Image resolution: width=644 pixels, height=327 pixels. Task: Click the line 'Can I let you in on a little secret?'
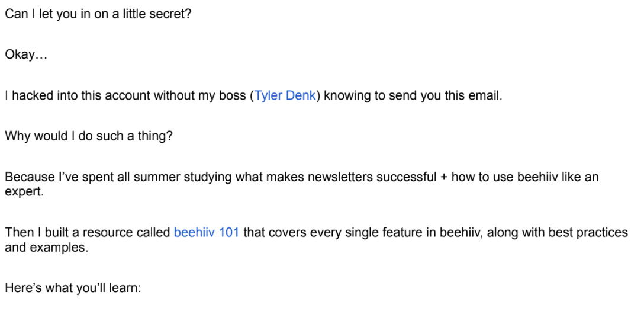point(98,14)
